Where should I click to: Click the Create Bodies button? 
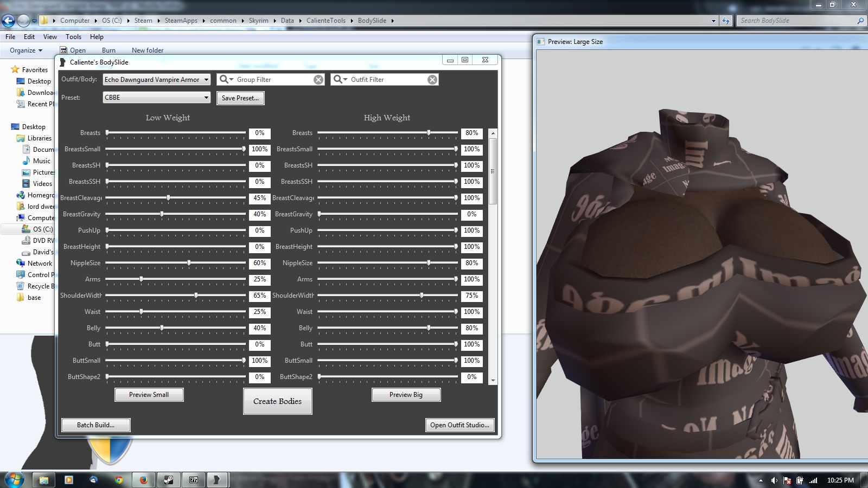(277, 401)
